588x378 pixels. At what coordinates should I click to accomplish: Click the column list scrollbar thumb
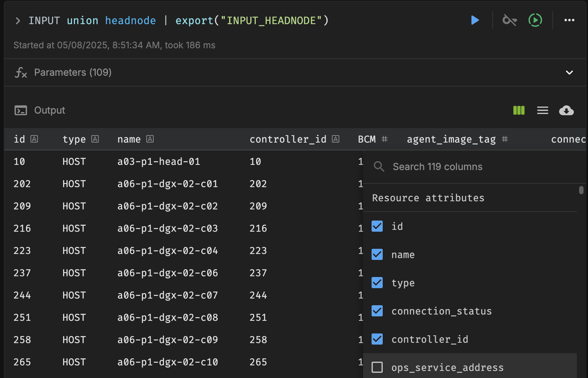[x=581, y=190]
